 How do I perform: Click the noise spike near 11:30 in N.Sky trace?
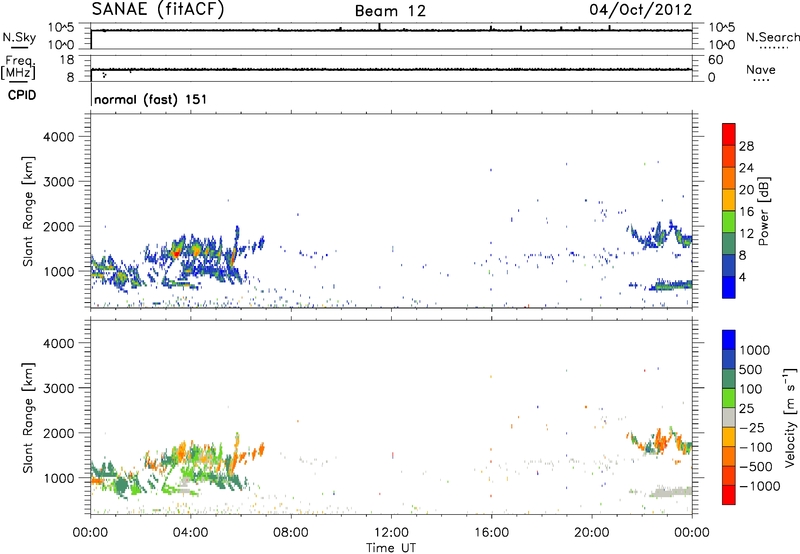pyautogui.click(x=379, y=27)
